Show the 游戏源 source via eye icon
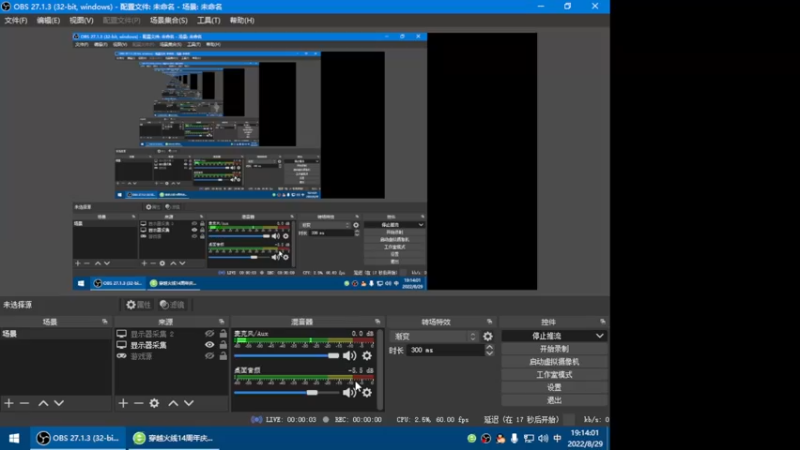800x450 pixels. coord(209,356)
